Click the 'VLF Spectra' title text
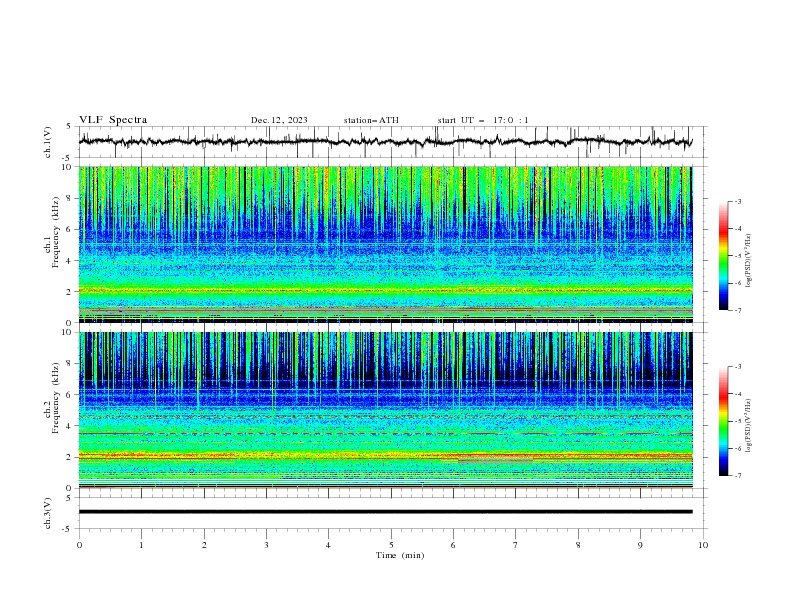 point(113,120)
